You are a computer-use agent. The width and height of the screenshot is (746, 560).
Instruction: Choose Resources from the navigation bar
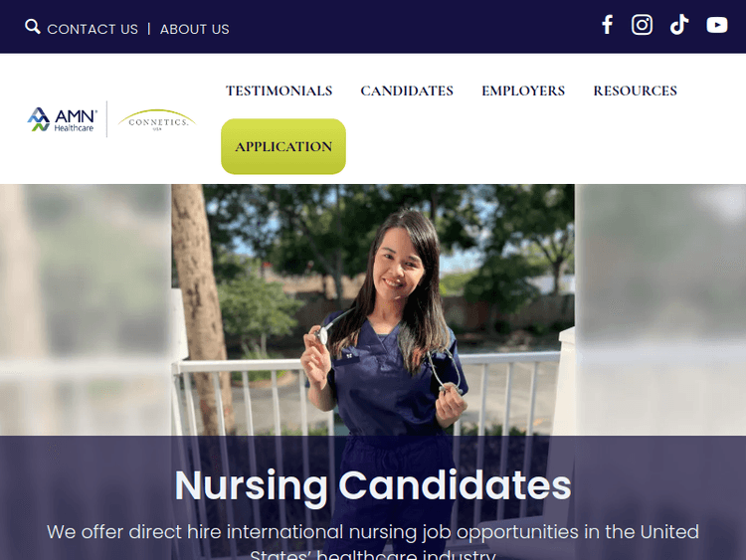pyautogui.click(x=635, y=91)
